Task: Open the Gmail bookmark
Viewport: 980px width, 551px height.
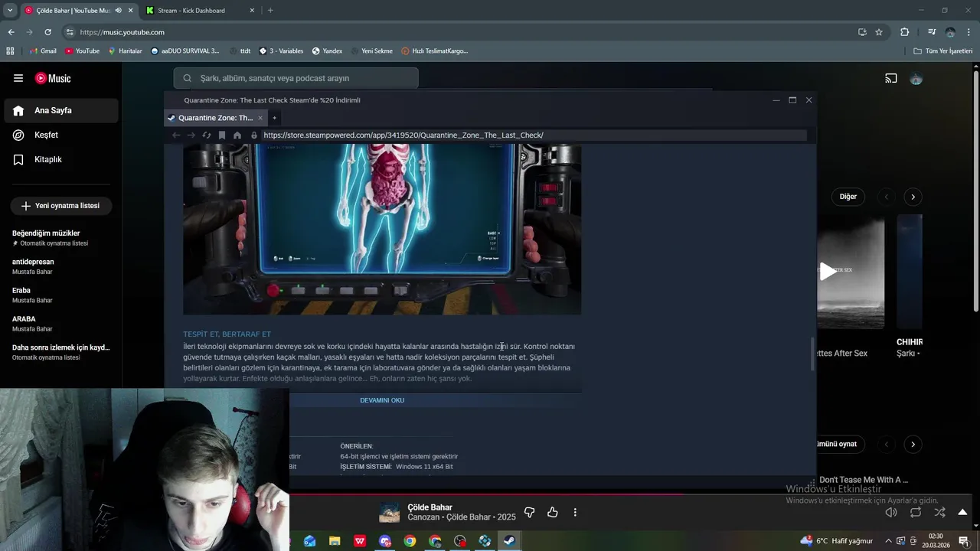Action: [x=43, y=51]
